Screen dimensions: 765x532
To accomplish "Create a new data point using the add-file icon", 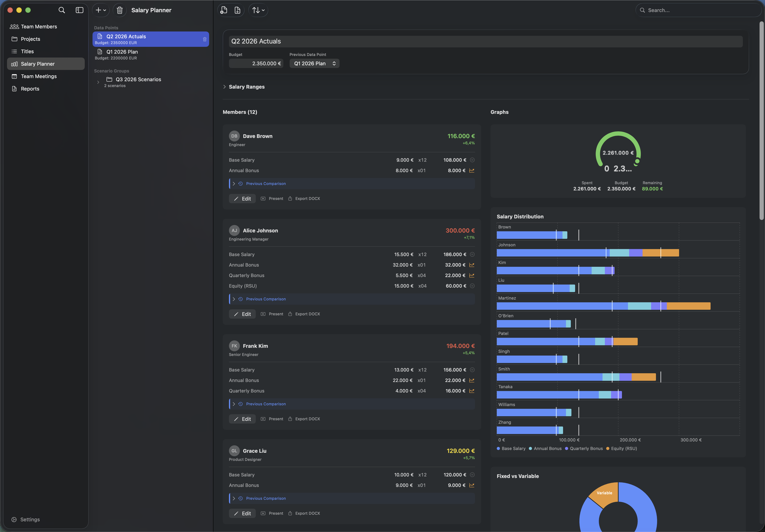I will [223, 10].
